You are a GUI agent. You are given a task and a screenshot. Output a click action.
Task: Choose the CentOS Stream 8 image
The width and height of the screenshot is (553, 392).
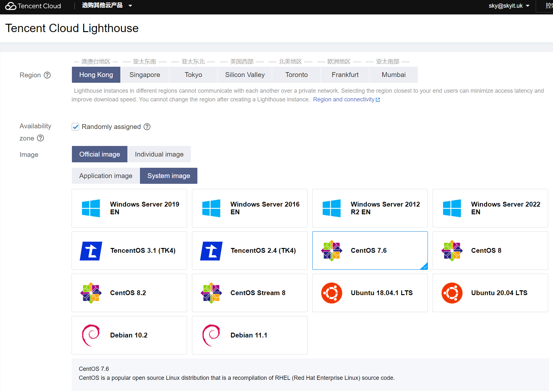[x=249, y=293]
